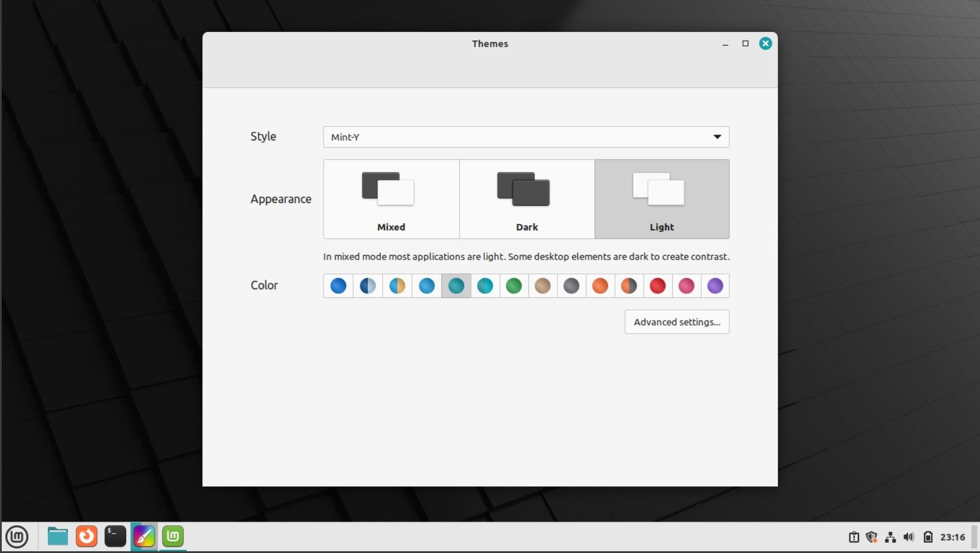Open Advanced settings
This screenshot has height=553, width=980.
tap(676, 322)
